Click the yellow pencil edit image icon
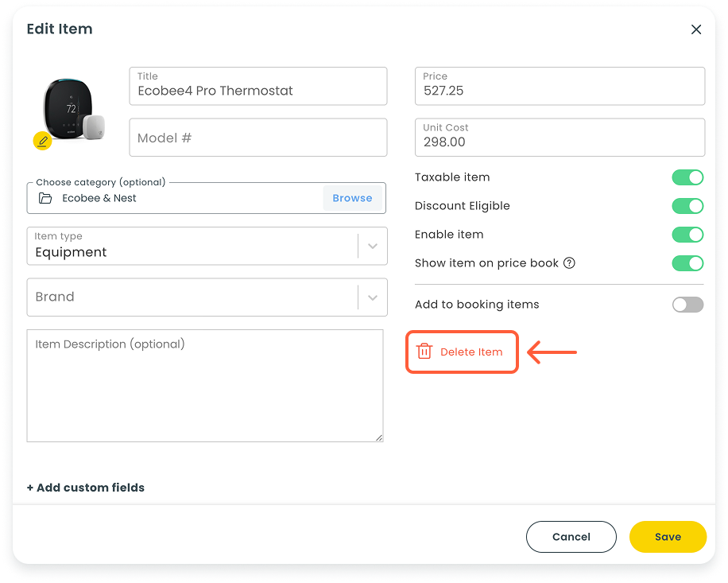728x583 pixels. (42, 142)
